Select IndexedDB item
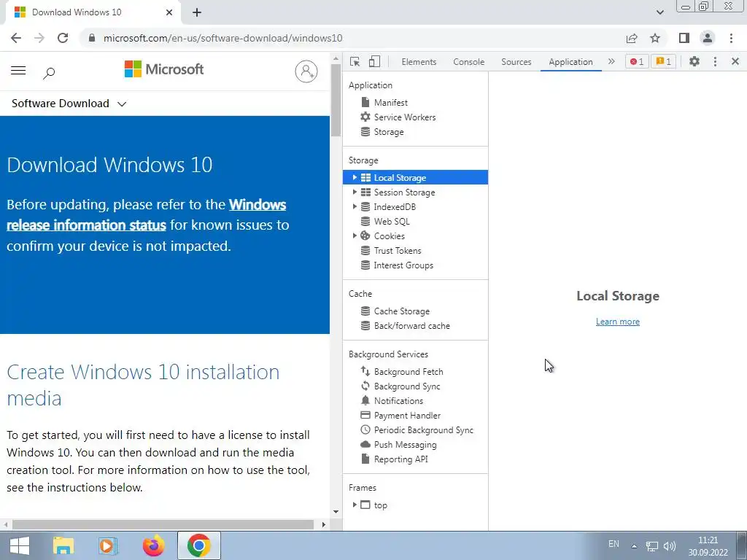 (x=395, y=206)
